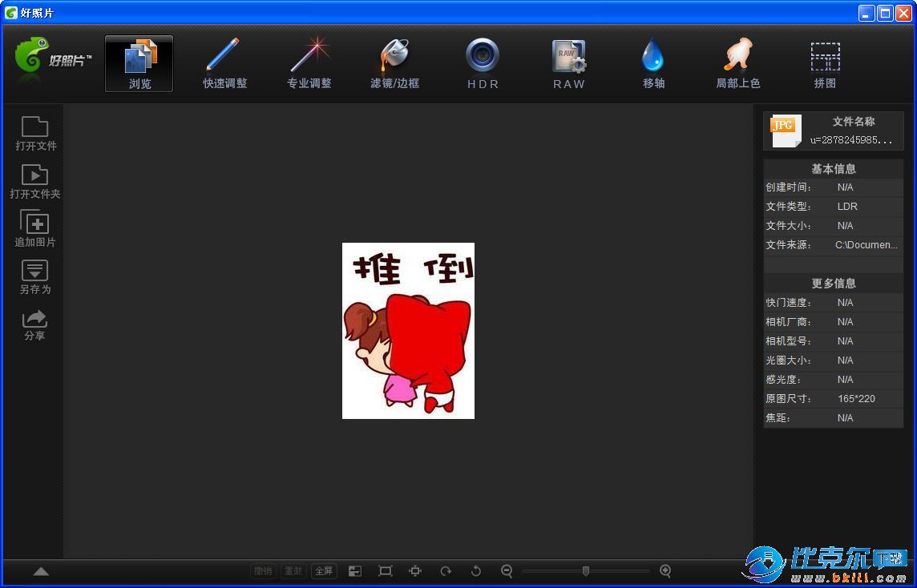Viewport: 917px width, 588px height.
Task: Open the 快速调整 quick adjust tool
Action: [224, 63]
